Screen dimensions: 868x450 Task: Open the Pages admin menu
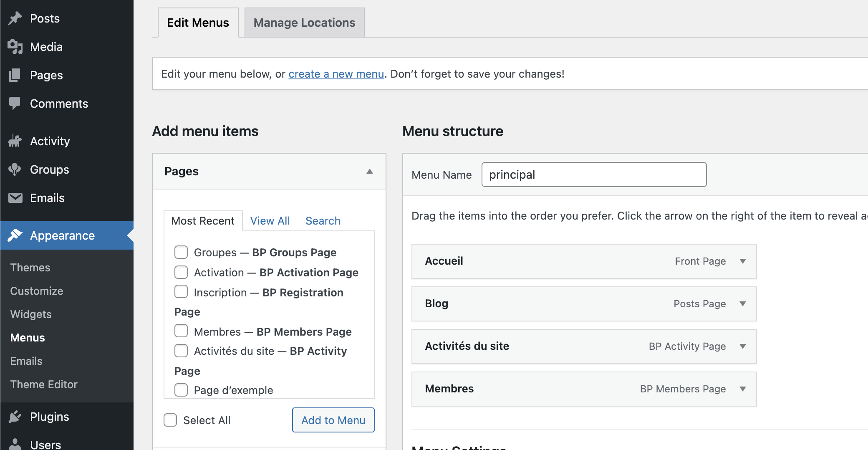(x=67, y=75)
